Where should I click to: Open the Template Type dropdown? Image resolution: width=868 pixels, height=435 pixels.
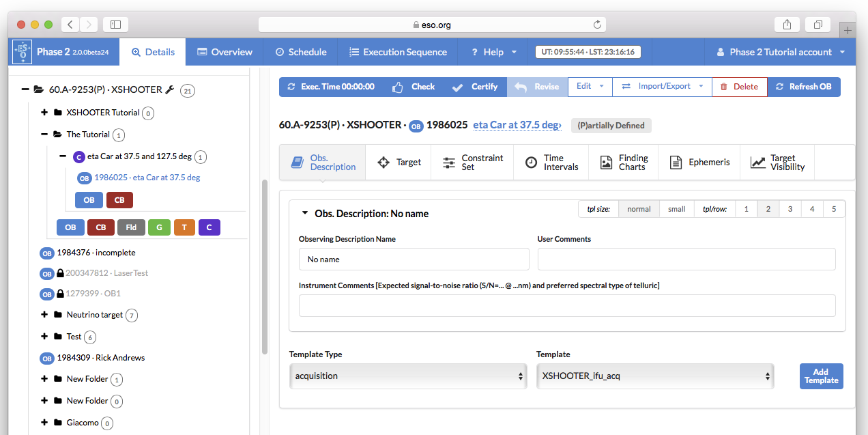click(408, 376)
